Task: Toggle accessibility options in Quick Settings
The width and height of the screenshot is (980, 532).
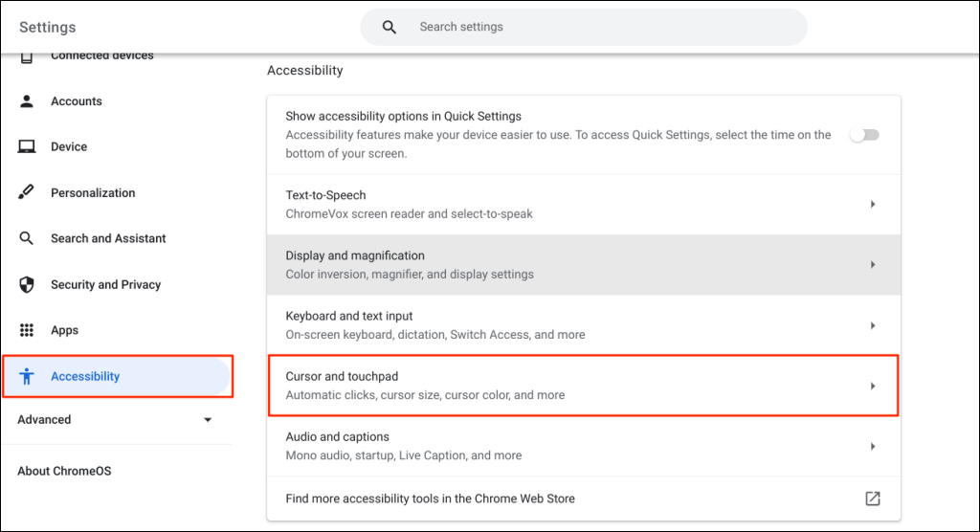Action: [864, 135]
